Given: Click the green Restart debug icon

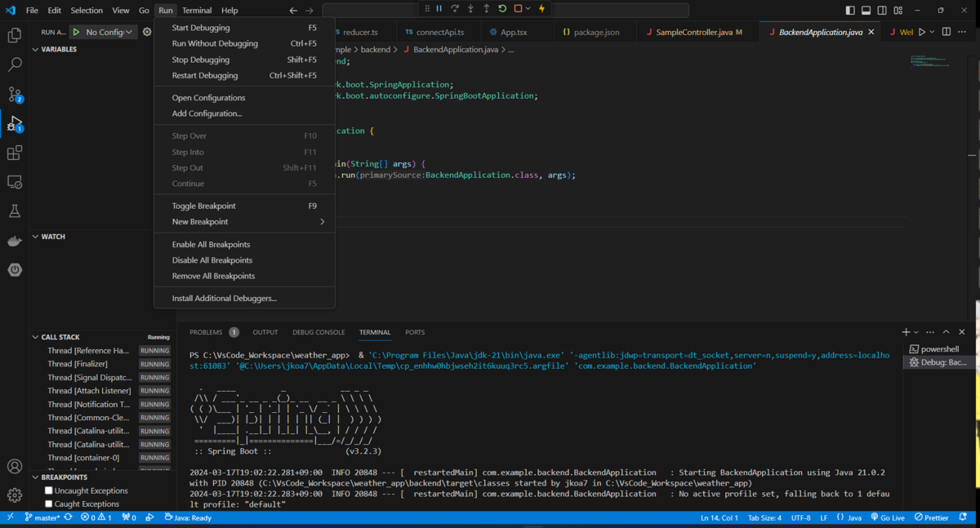Looking at the screenshot, I should 501,9.
